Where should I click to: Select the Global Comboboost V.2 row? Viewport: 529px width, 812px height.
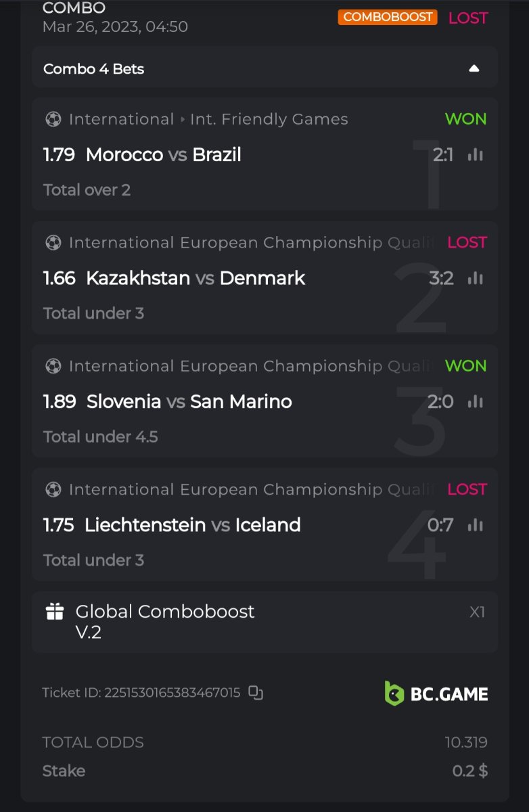coord(264,622)
